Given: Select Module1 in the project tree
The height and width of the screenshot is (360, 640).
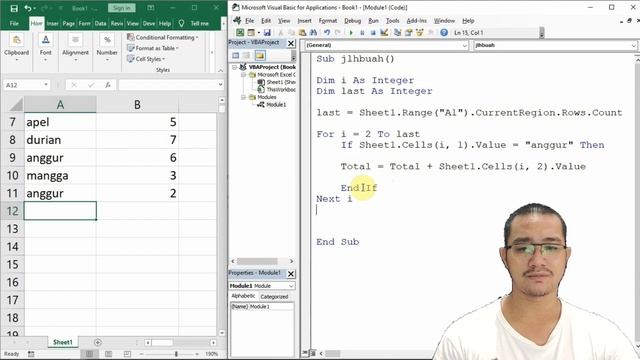Looking at the screenshot, I should [276, 105].
